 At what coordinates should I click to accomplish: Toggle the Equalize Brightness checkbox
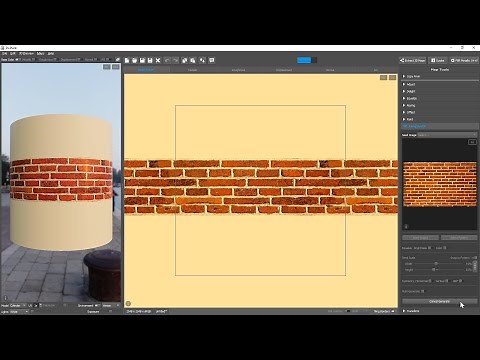430,248
